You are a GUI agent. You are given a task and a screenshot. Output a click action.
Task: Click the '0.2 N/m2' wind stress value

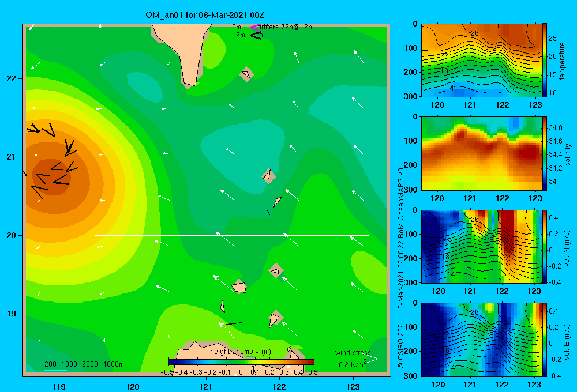353,364
